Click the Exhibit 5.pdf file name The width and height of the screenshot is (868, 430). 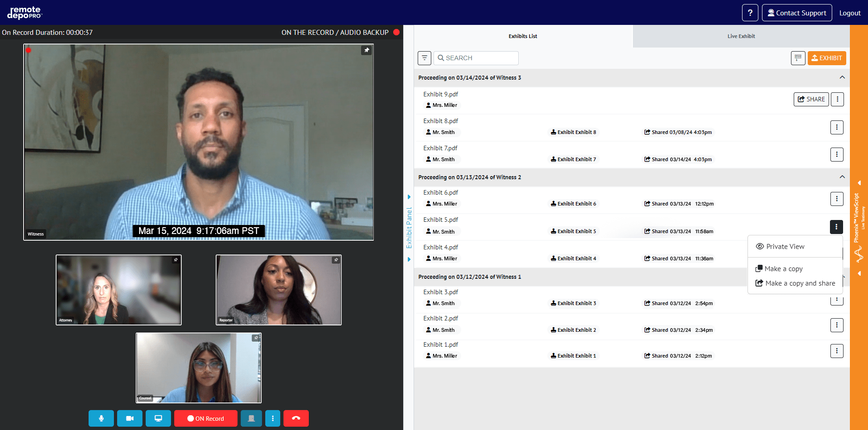coord(440,220)
